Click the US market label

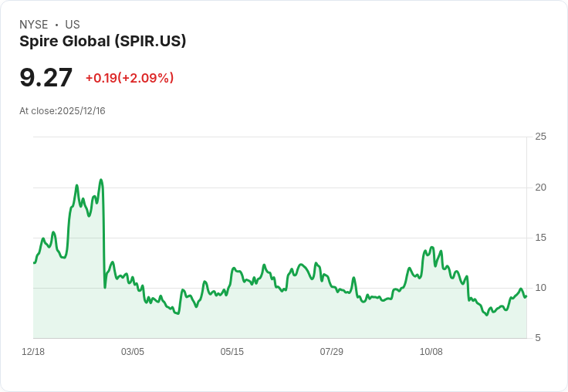73,25
